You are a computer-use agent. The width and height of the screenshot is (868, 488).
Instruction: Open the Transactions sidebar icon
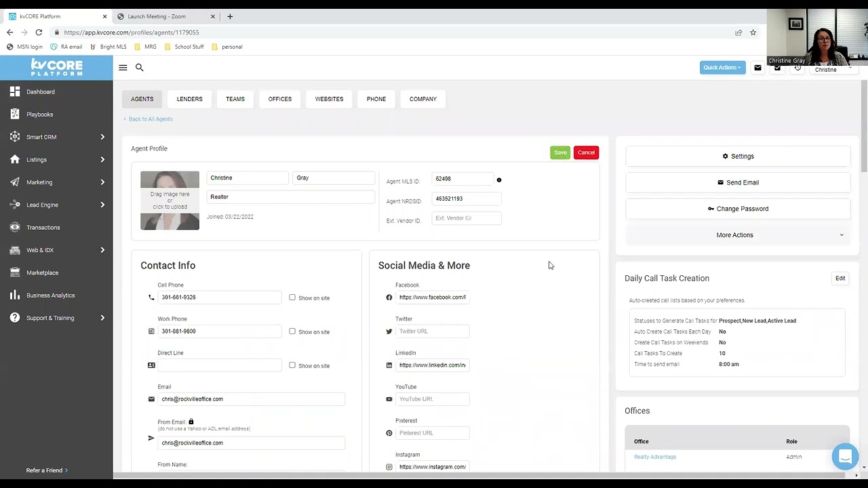[15, 227]
